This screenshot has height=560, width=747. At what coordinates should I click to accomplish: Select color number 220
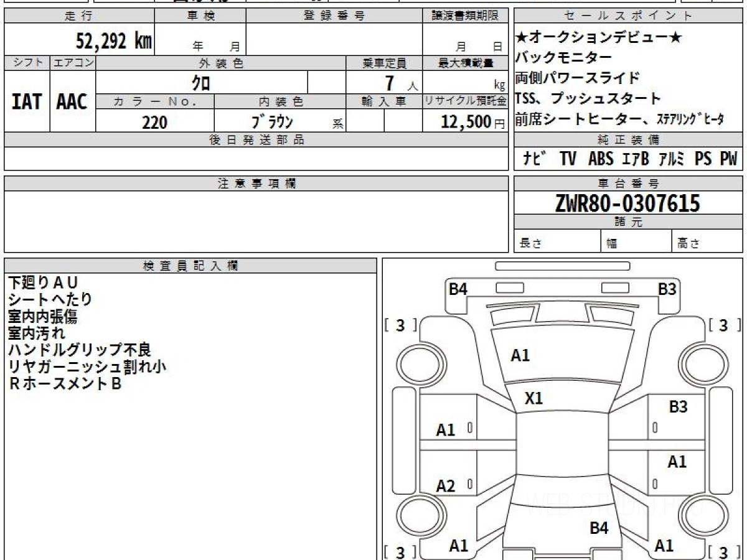point(154,122)
